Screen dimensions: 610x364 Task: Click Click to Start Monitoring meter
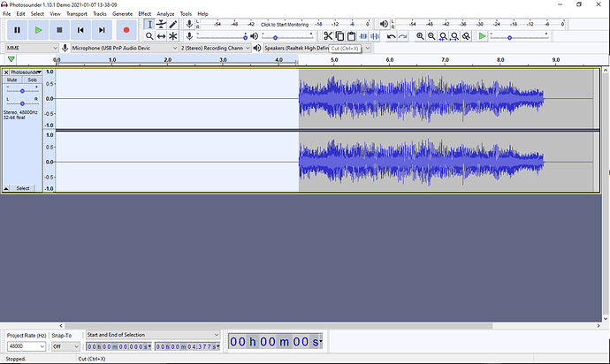(x=284, y=24)
